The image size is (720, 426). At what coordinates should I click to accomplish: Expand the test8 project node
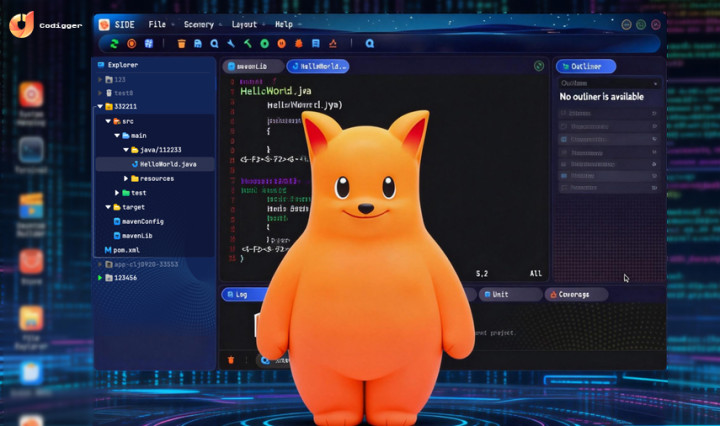click(x=100, y=93)
